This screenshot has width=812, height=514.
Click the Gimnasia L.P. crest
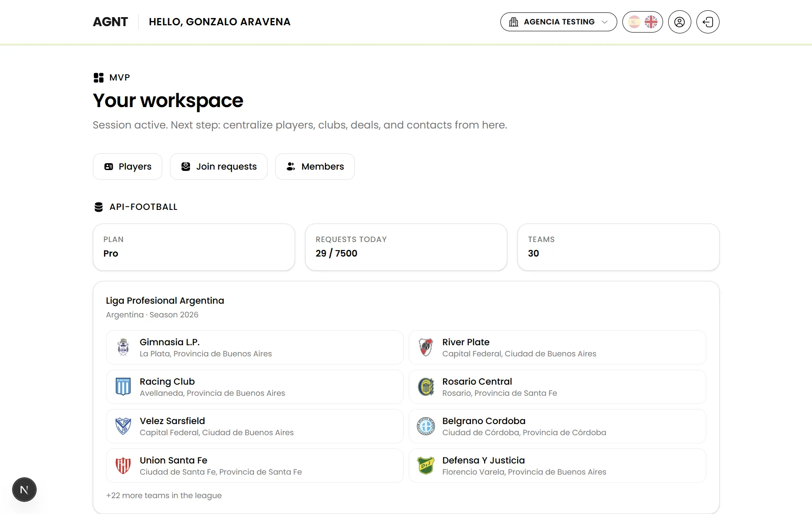(123, 347)
